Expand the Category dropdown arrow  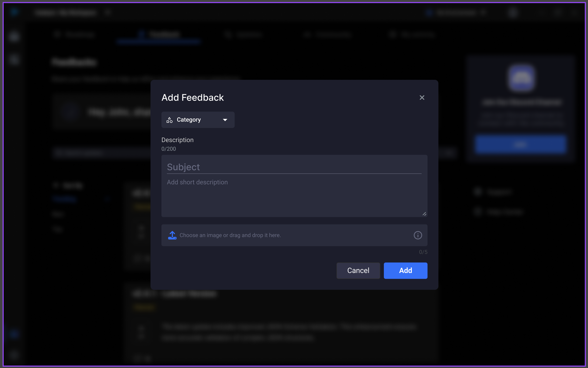click(x=225, y=120)
